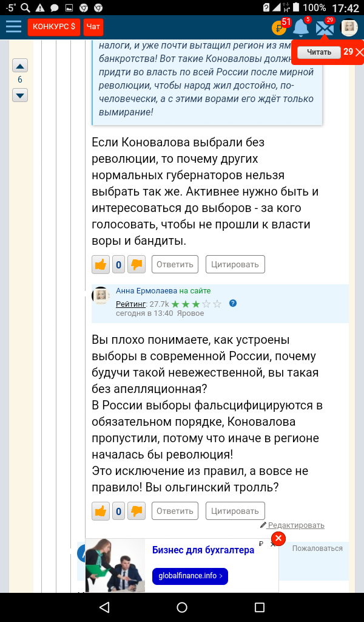Vote down using the arrow below 6

click(20, 95)
